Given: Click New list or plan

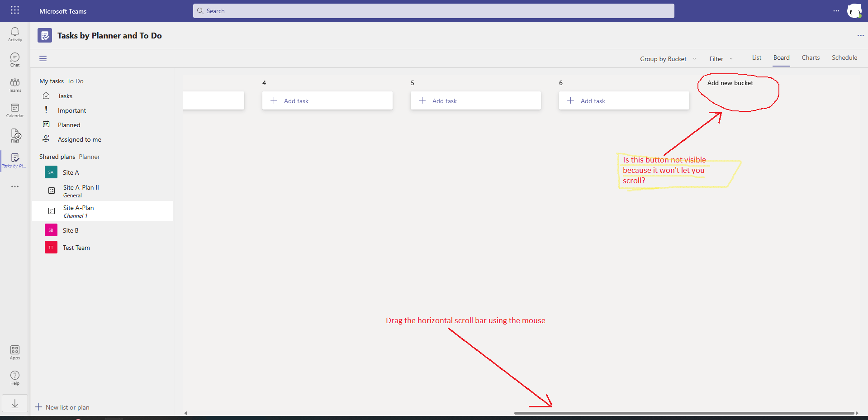Looking at the screenshot, I should click(62, 407).
